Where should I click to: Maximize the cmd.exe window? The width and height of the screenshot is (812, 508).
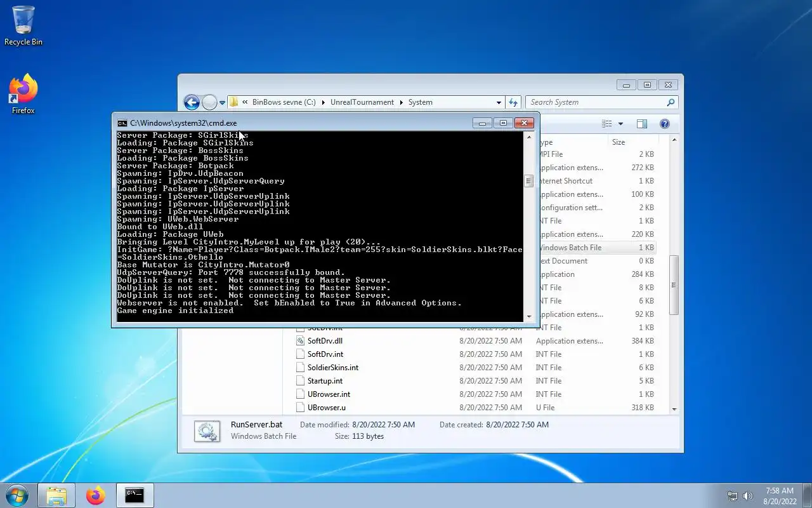[503, 123]
